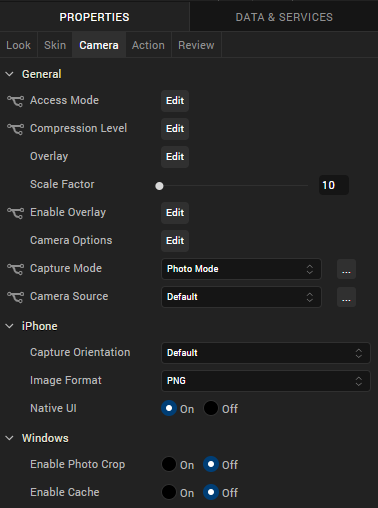378x508 pixels.
Task: Click the fork icon beside Enable Overlay
Action: (x=15, y=213)
